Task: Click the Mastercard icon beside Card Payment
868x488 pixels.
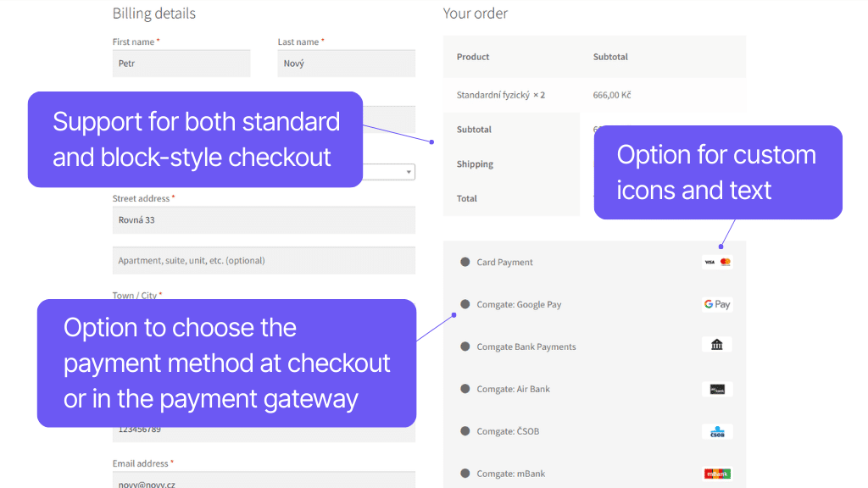Action: [726, 262]
